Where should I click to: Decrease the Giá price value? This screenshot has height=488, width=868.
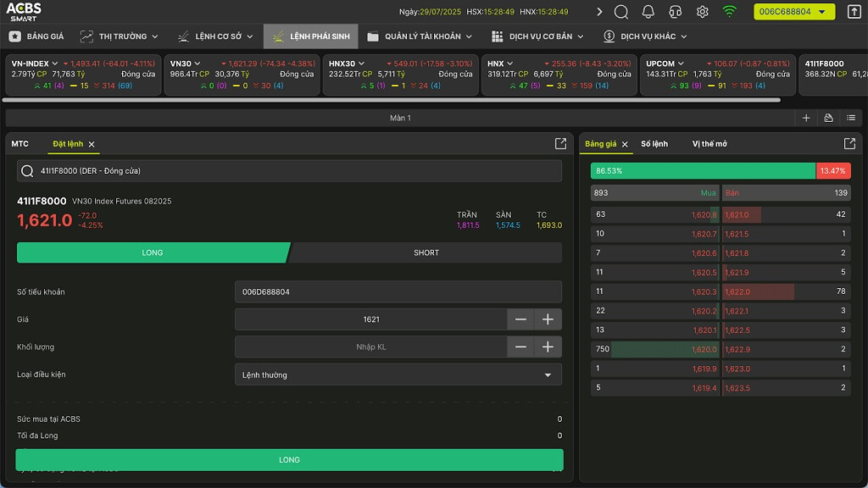tap(520, 319)
